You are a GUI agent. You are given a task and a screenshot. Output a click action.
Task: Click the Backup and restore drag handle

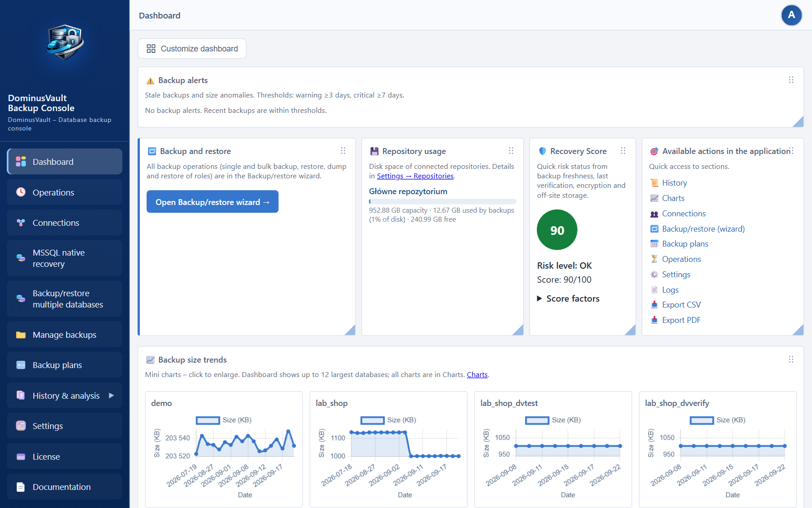[x=343, y=151]
